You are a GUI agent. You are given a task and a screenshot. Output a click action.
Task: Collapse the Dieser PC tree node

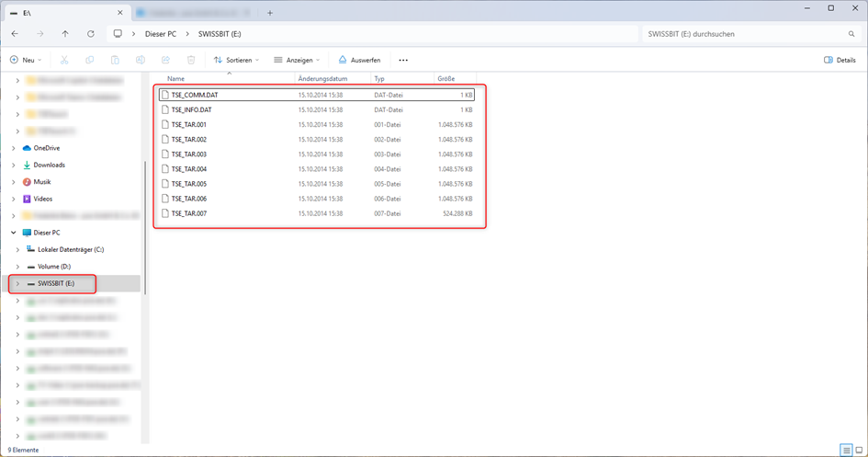[14, 233]
